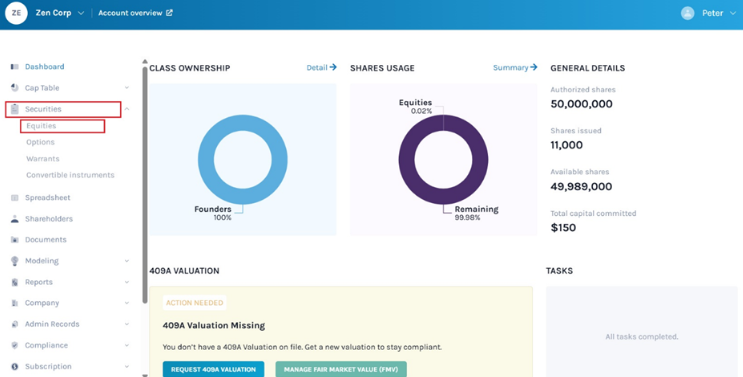Click the Shareholders person icon
This screenshot has height=377, width=743.
click(15, 219)
